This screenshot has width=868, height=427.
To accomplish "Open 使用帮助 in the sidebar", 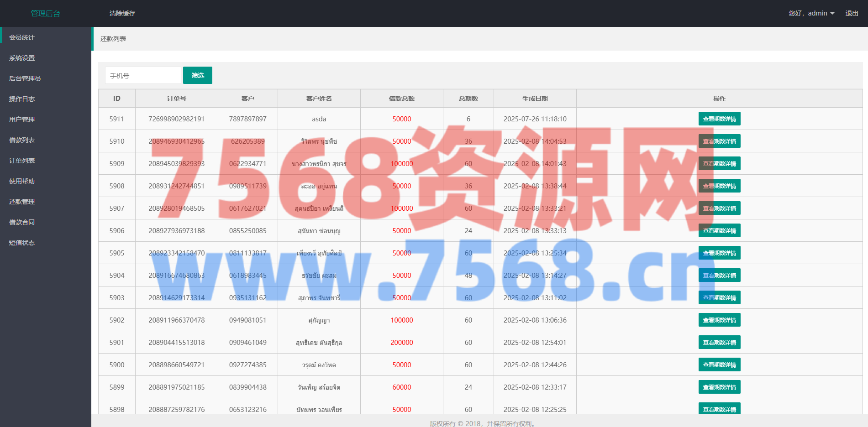I will [22, 181].
